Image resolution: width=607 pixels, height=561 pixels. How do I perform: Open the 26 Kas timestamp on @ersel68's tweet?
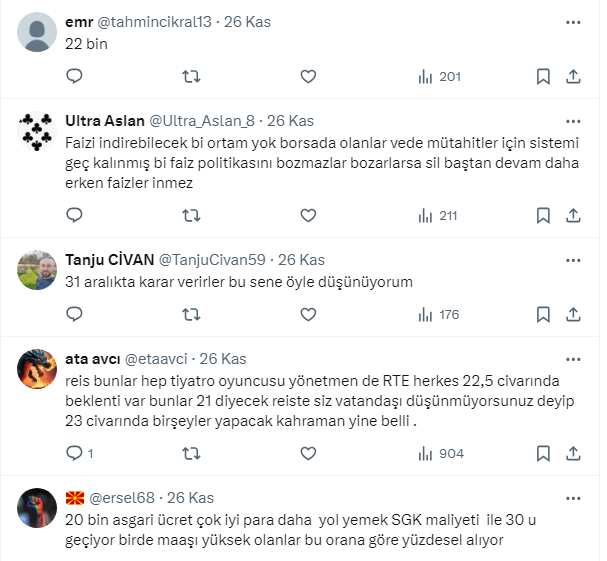[x=190, y=497]
